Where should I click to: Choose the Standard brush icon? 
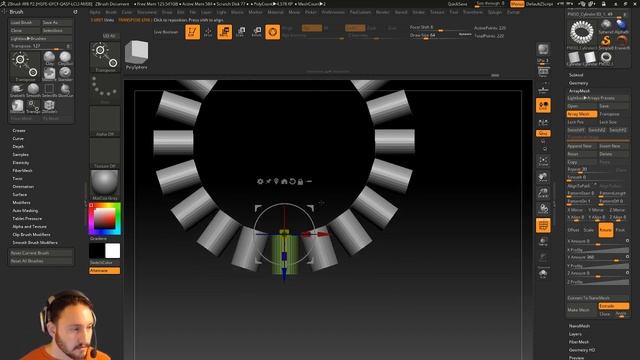(x=65, y=74)
